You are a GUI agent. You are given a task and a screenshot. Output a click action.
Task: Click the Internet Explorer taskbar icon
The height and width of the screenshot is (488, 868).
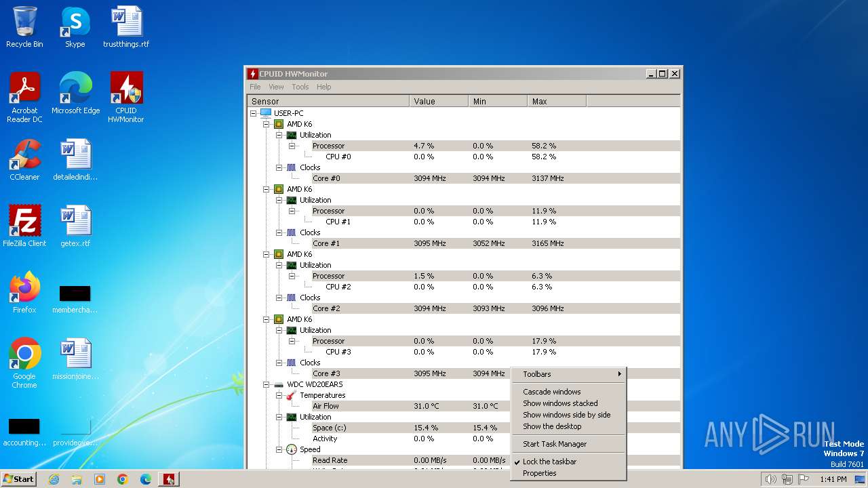click(x=54, y=479)
